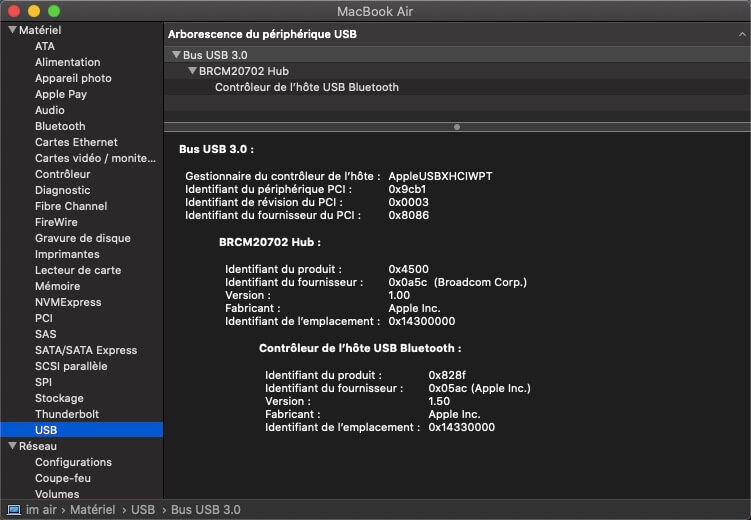Click the location ID 0x14330000

(x=462, y=427)
